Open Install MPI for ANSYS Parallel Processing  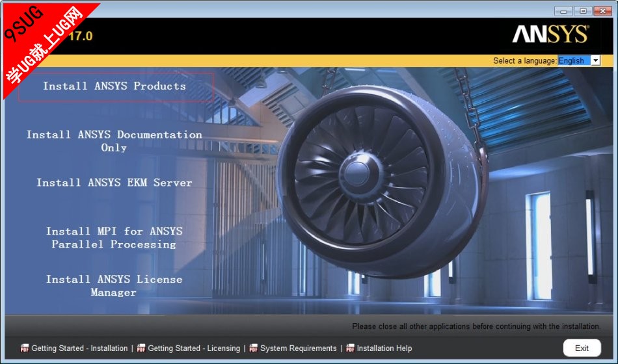114,237
